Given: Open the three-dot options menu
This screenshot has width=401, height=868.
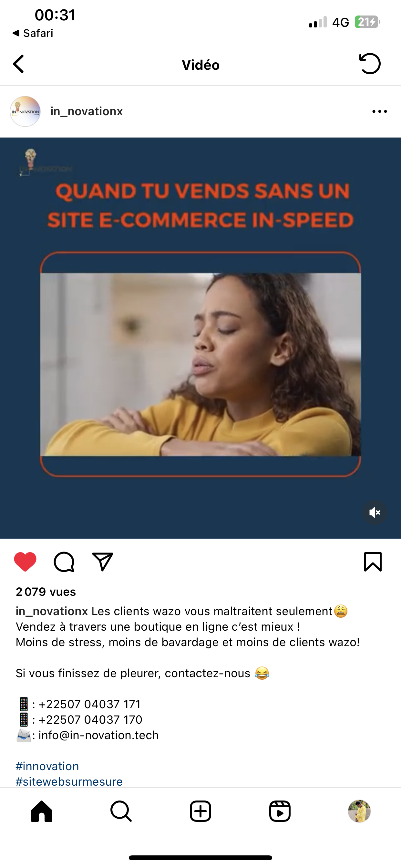Looking at the screenshot, I should pos(379,111).
